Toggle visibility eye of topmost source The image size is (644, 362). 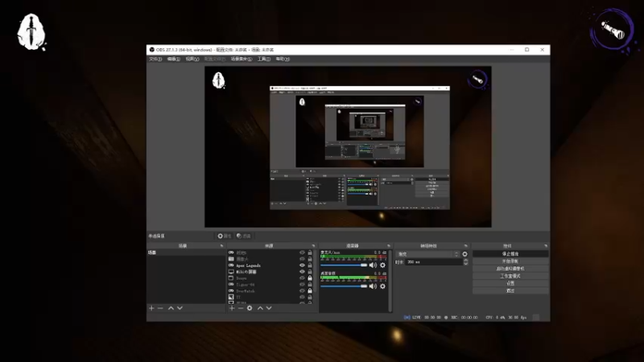pos(303,253)
